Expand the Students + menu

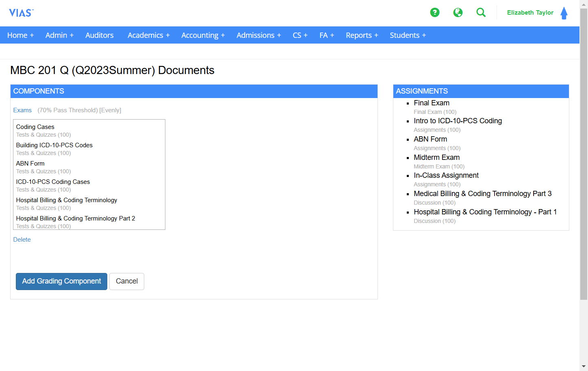(408, 35)
